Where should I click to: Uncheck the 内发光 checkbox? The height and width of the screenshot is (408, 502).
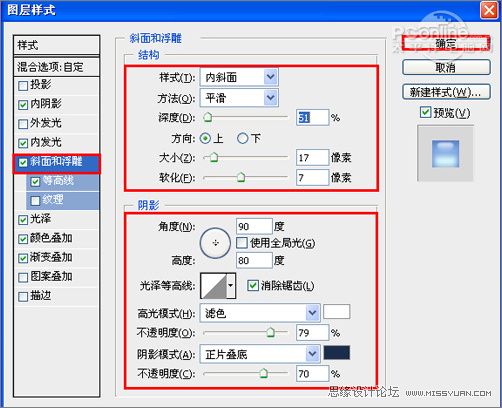coord(23,143)
